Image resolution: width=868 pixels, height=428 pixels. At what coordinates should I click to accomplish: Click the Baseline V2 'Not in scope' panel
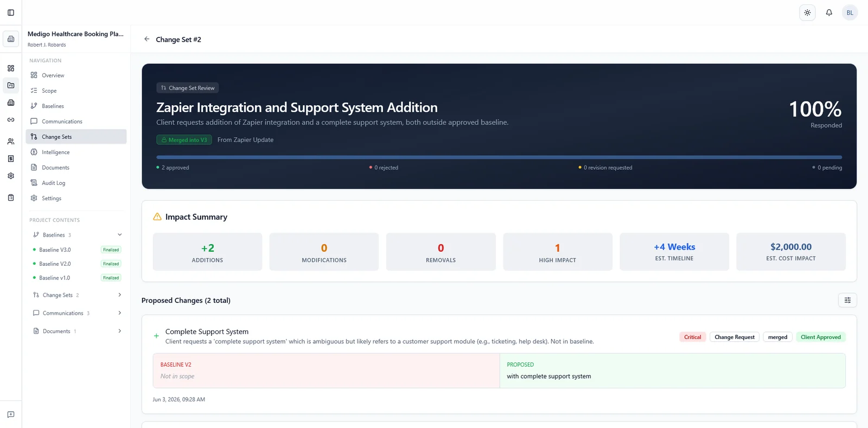pyautogui.click(x=326, y=370)
